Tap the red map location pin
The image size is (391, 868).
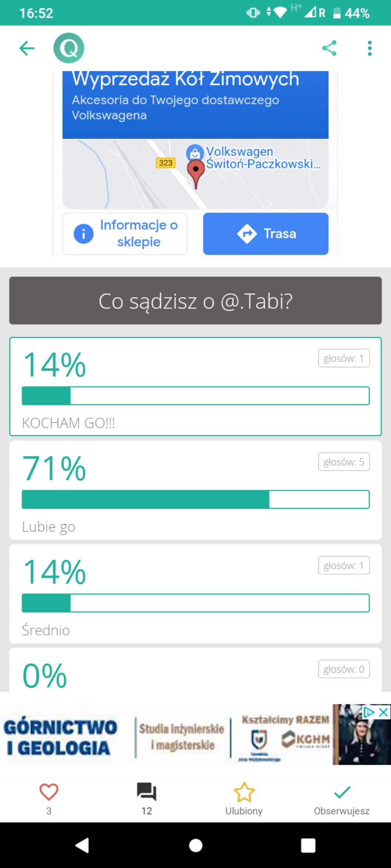tap(196, 172)
